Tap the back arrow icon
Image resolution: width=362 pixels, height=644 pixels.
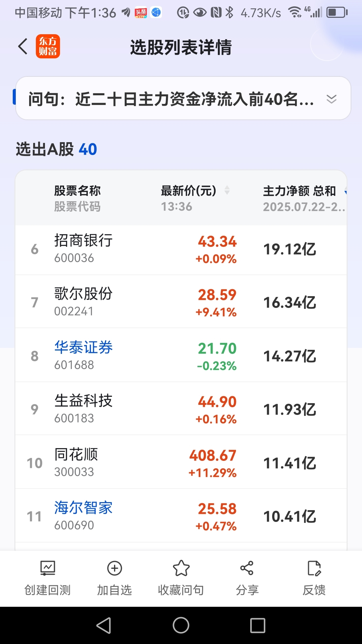coord(23,46)
